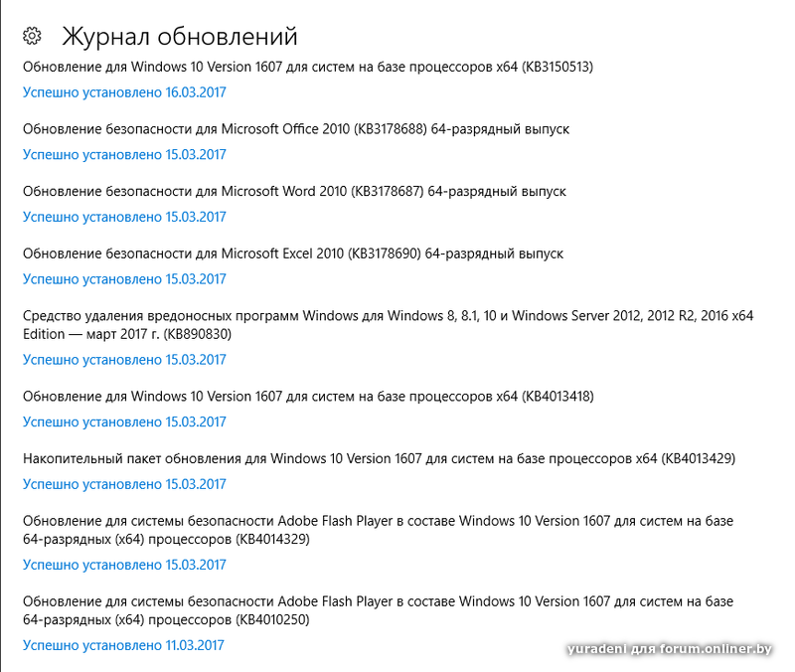The height and width of the screenshot is (672, 795).
Task: Click the gear icon beside Журнал обновлений
Action: point(32,37)
